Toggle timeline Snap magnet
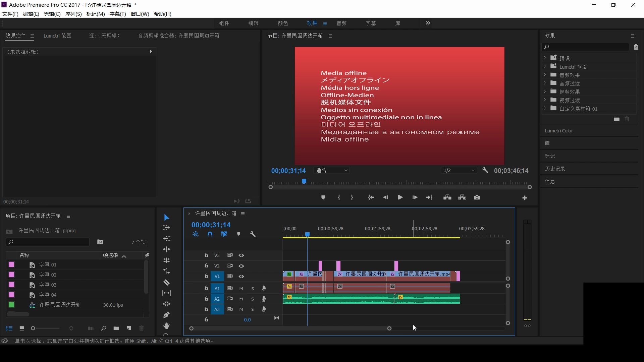The image size is (644, 362). (x=210, y=234)
